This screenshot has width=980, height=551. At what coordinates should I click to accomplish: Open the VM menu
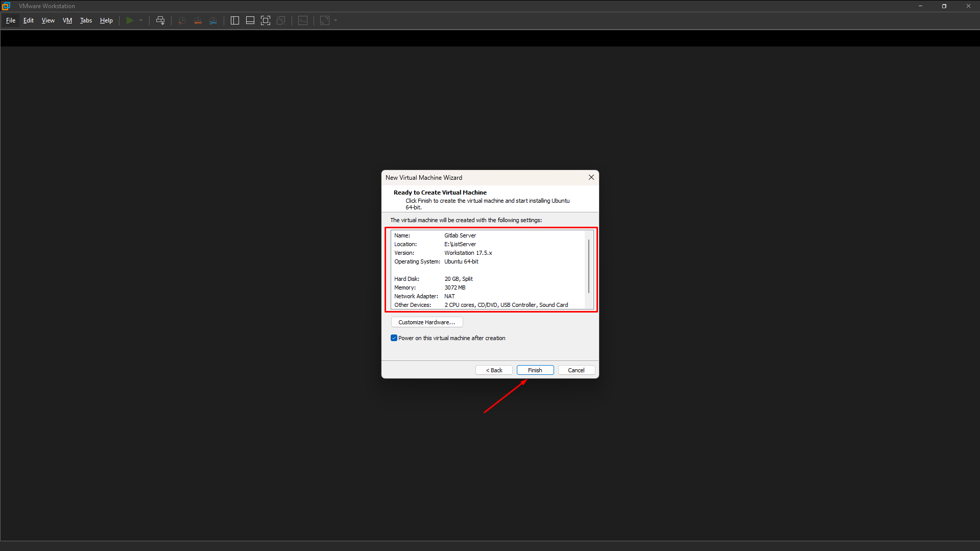67,20
